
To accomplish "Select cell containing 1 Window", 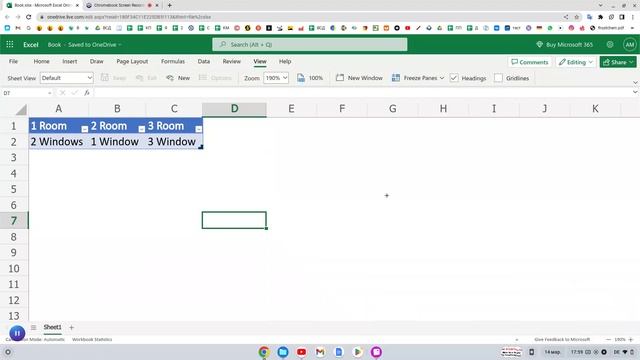I will tap(117, 142).
